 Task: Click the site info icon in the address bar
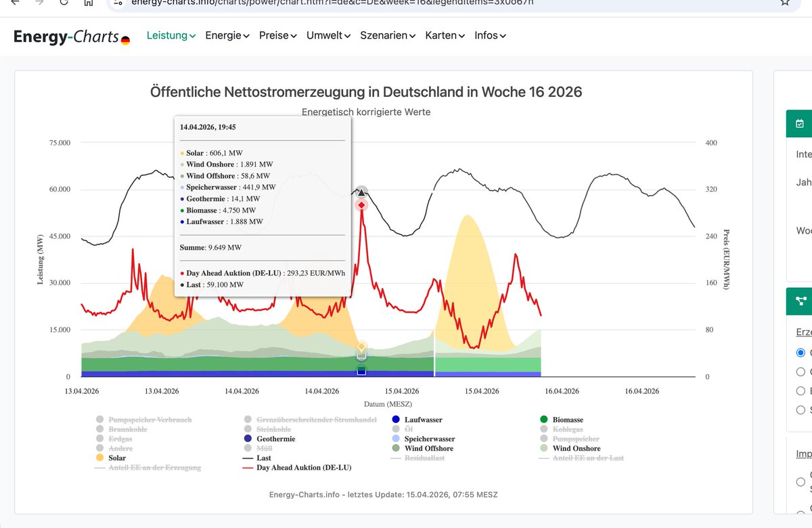click(118, 3)
